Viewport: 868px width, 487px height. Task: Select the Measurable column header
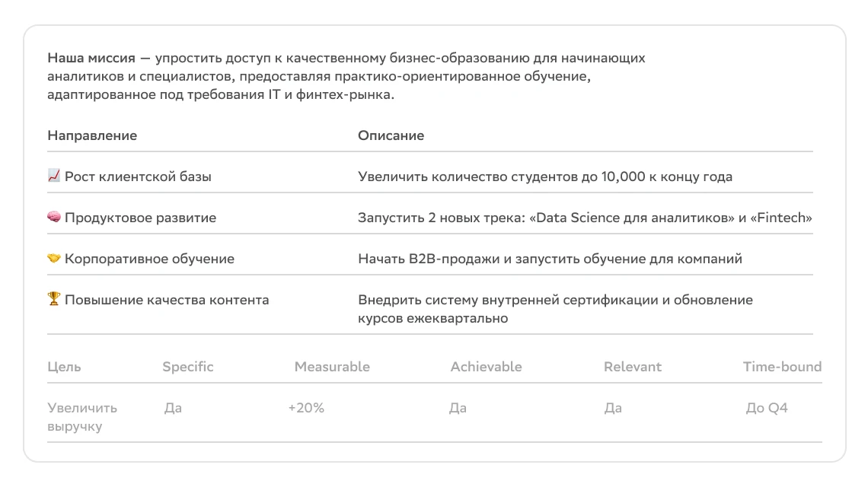[332, 367]
